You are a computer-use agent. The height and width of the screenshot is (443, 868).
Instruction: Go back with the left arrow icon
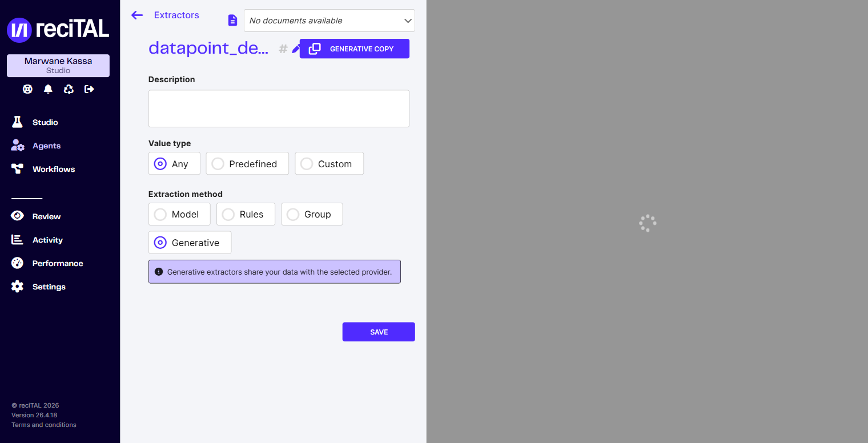pyautogui.click(x=137, y=15)
